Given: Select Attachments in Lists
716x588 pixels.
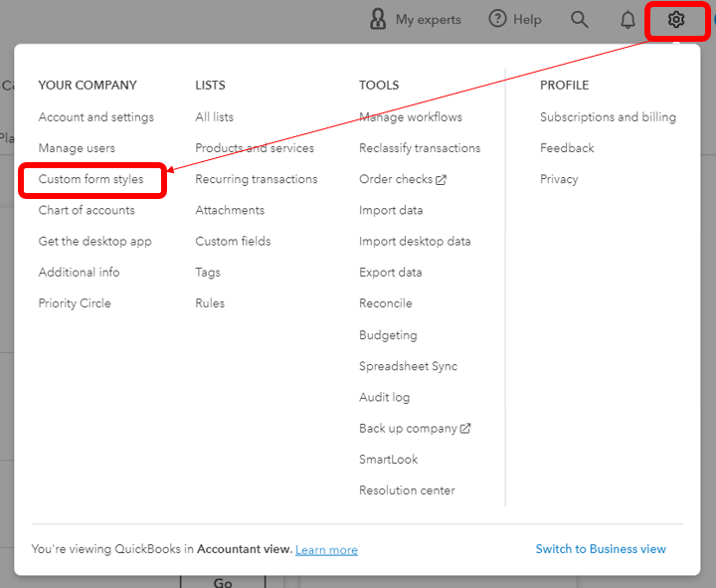Looking at the screenshot, I should click(x=230, y=210).
